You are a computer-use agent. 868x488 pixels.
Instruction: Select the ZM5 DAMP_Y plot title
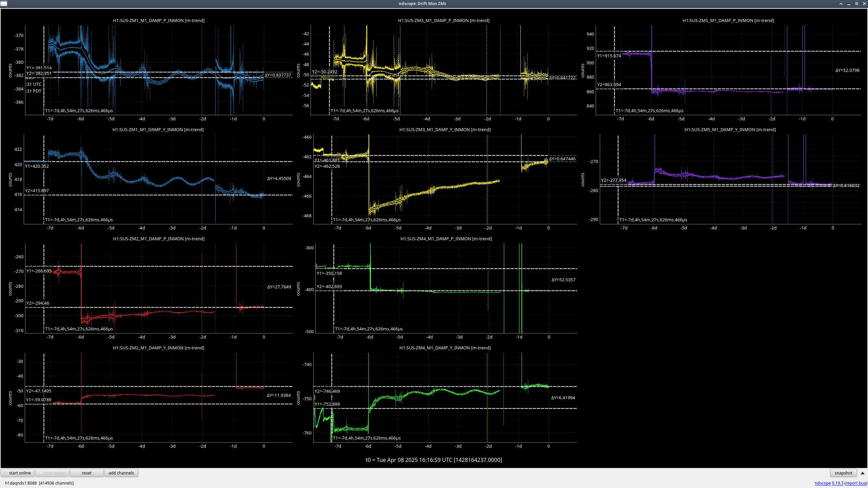coord(730,129)
